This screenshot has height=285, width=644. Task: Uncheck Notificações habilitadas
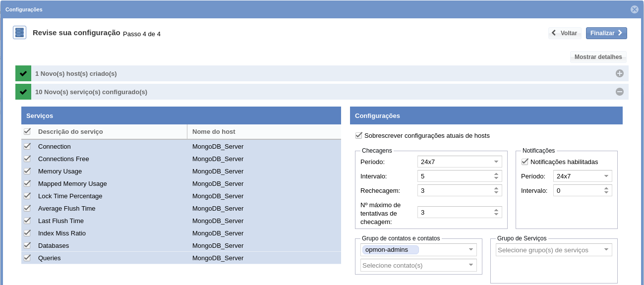(x=525, y=162)
